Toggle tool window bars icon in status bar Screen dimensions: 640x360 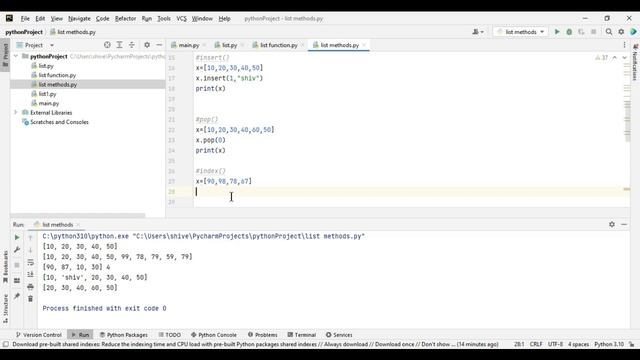click(x=6, y=344)
